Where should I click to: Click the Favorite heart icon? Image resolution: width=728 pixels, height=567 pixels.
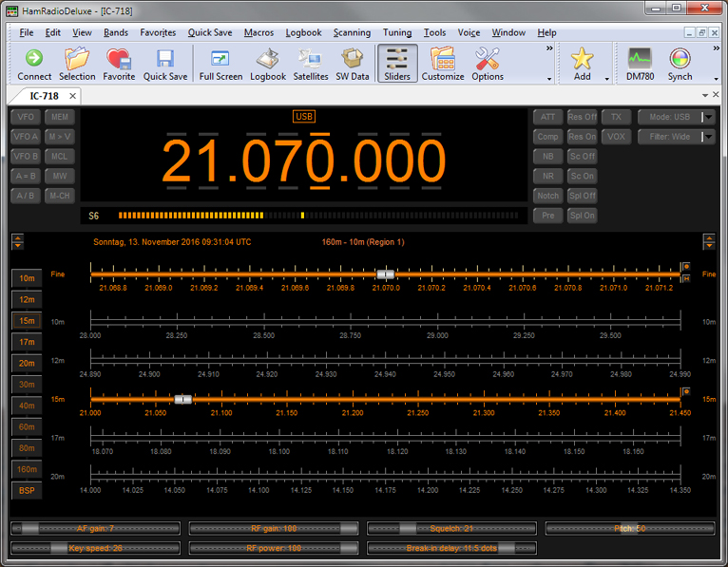click(x=119, y=64)
